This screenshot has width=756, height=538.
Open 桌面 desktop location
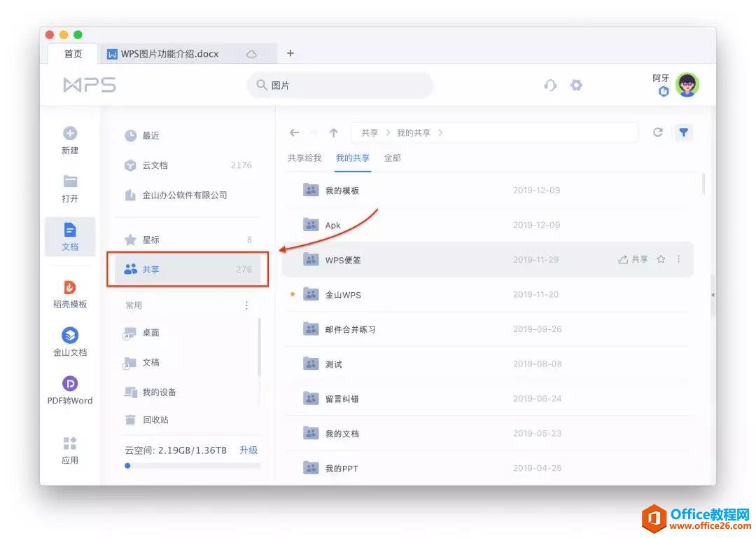coord(188,333)
